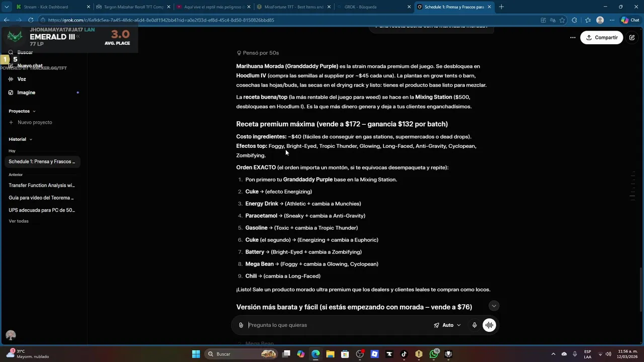Open File Explorer on taskbar
Image resolution: width=644 pixels, height=362 pixels.
pos(330,354)
